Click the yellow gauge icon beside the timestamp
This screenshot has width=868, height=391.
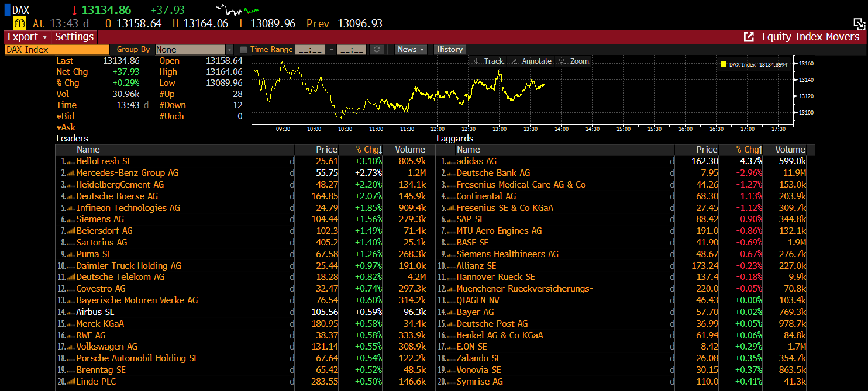pos(20,23)
